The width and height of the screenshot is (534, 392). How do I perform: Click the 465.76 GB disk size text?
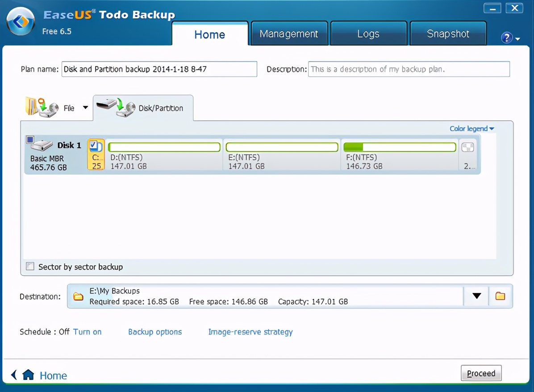[48, 167]
